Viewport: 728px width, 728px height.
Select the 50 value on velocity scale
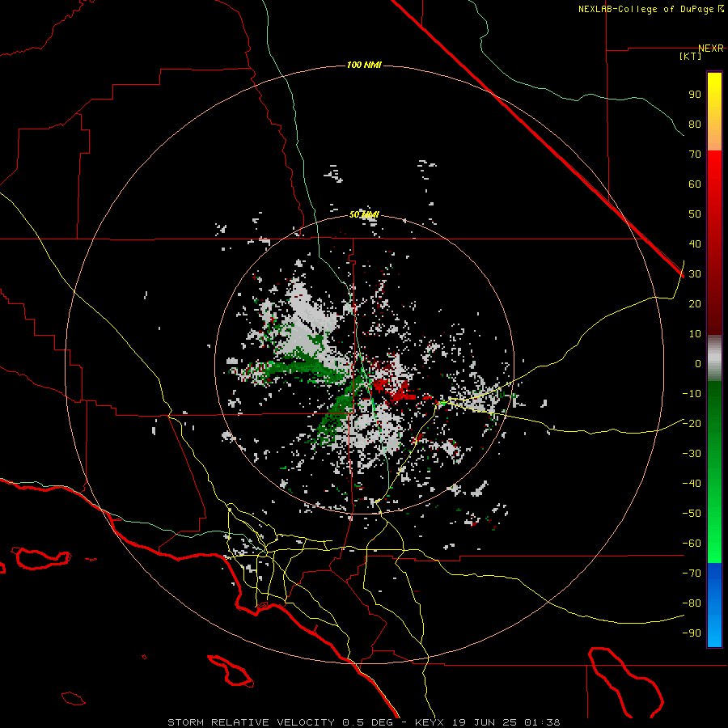(695, 214)
